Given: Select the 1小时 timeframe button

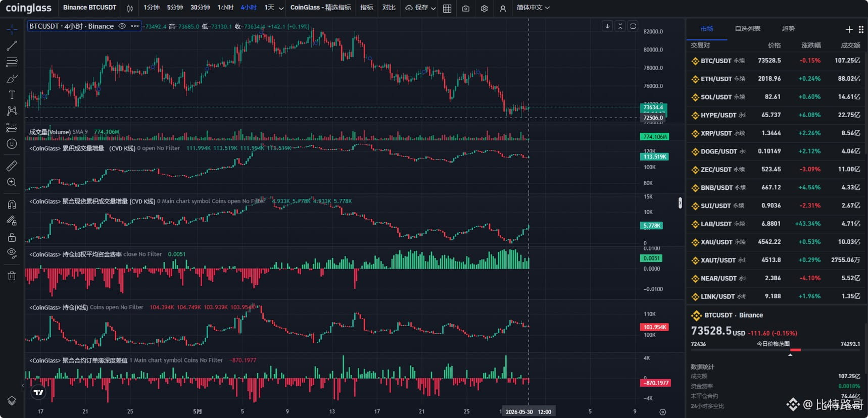Looking at the screenshot, I should pyautogui.click(x=225, y=8).
